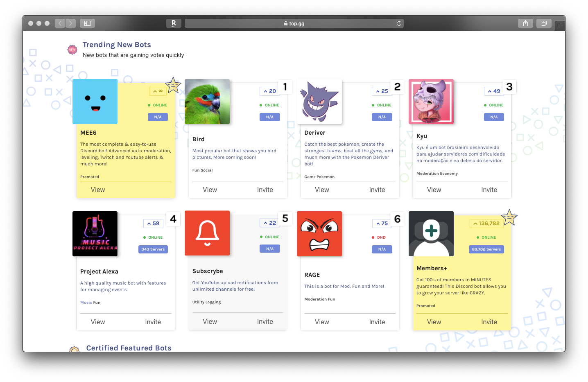Open the Members+ avatar image
Image resolution: width=588 pixels, height=382 pixels.
pos(431,234)
